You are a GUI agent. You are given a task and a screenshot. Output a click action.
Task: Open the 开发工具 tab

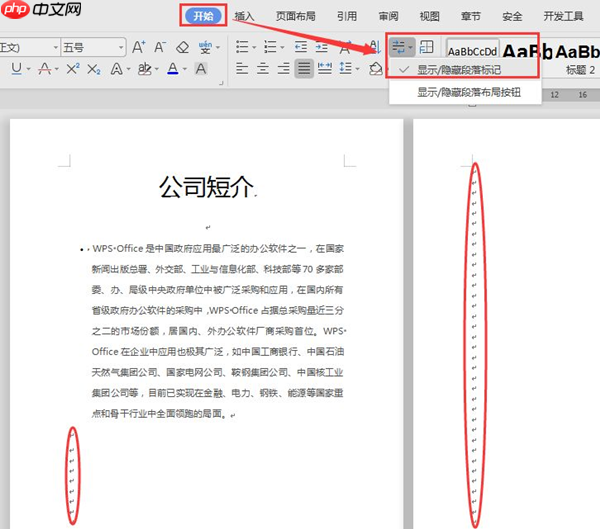coord(563,16)
